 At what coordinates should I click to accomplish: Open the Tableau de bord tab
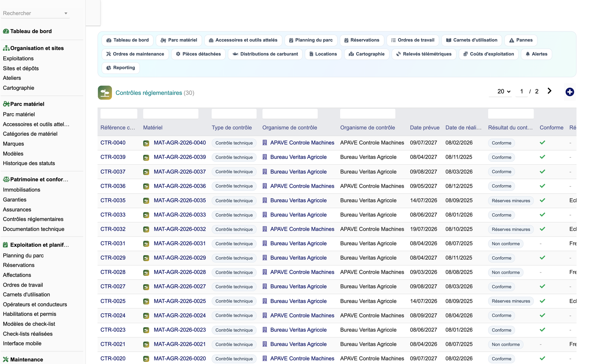(x=127, y=40)
